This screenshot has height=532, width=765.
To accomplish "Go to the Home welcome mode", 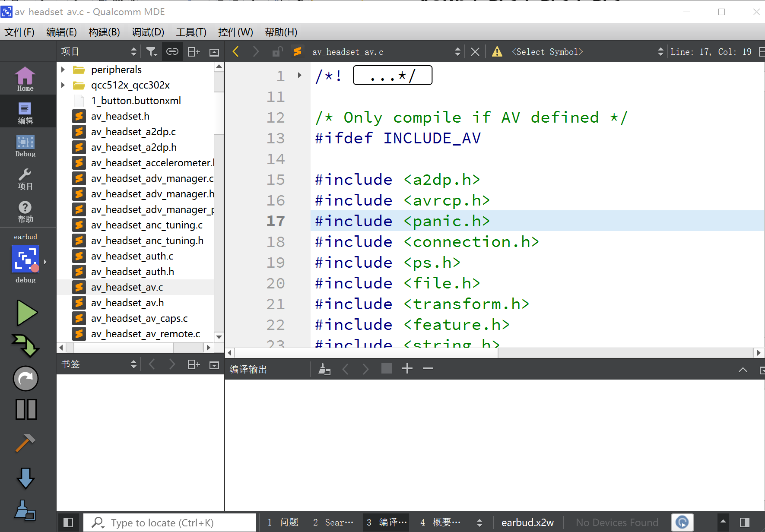I will pyautogui.click(x=25, y=79).
